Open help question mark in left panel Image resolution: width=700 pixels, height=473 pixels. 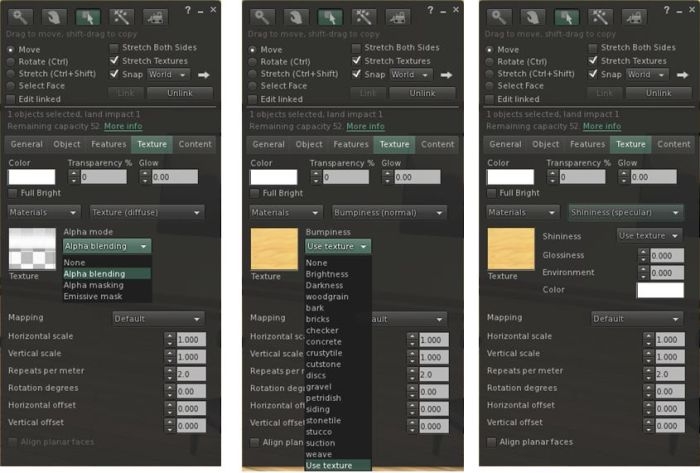pyautogui.click(x=188, y=10)
